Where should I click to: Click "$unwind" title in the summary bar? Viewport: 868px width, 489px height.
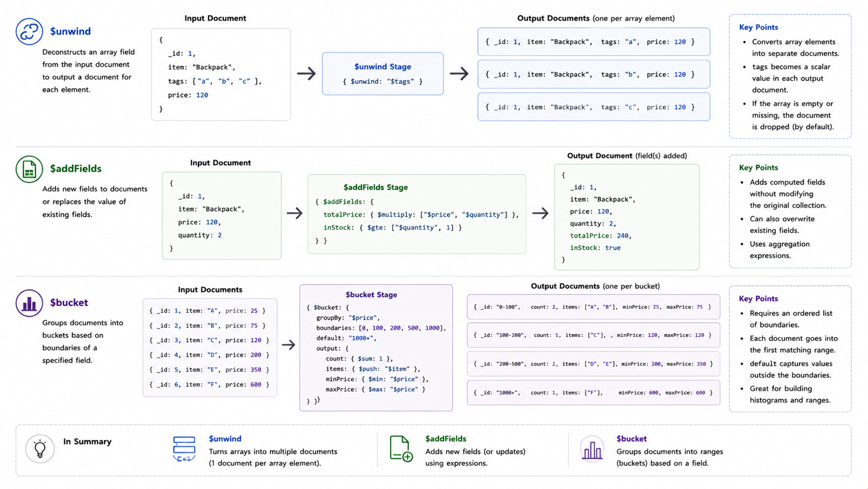point(225,439)
